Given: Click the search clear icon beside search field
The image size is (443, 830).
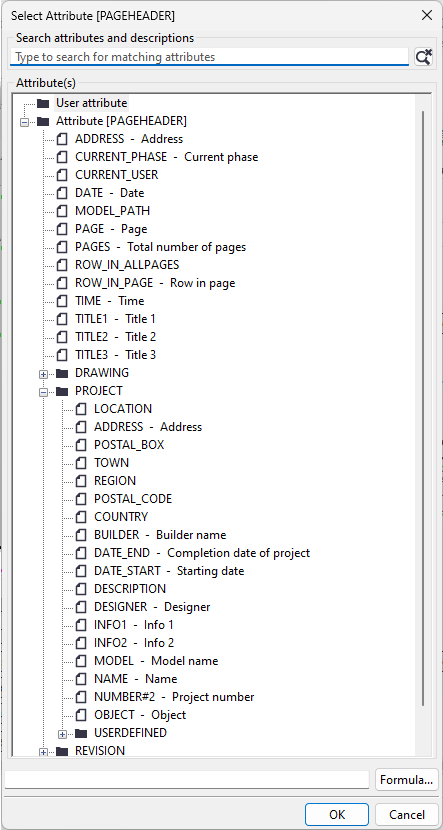Looking at the screenshot, I should pos(423,57).
